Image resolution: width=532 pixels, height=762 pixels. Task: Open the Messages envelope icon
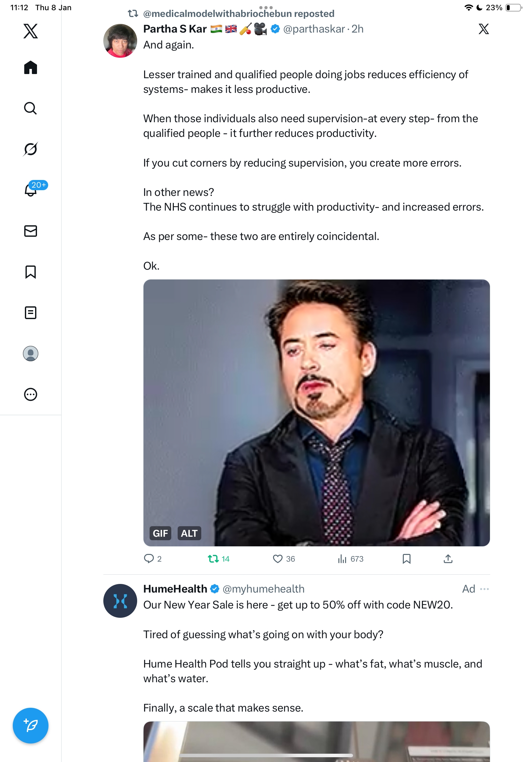tap(31, 231)
